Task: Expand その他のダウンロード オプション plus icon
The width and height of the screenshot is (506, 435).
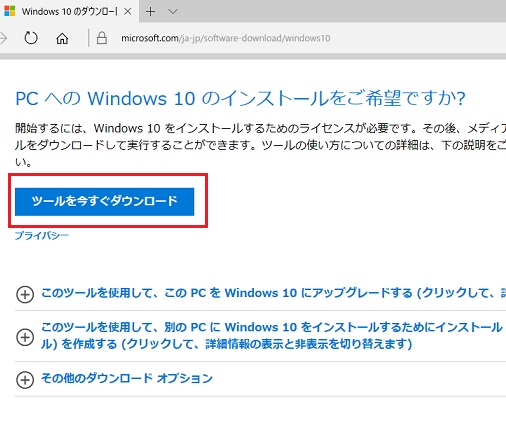Action: (25, 379)
